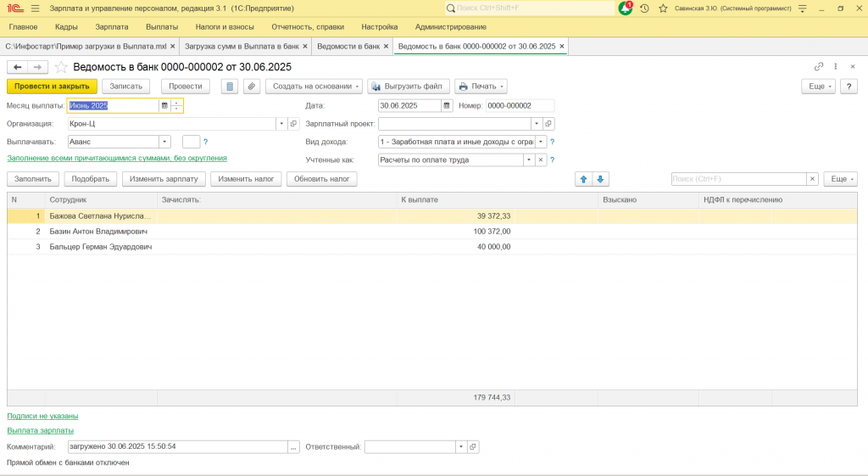Screen dimensions: 868x476
Task: Expand Зарплатный проект dropdown
Action: (x=537, y=124)
